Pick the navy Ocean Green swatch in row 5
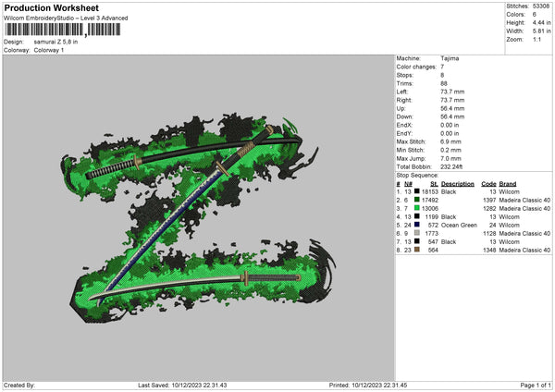This screenshot has height=392, width=555. pyautogui.click(x=417, y=225)
